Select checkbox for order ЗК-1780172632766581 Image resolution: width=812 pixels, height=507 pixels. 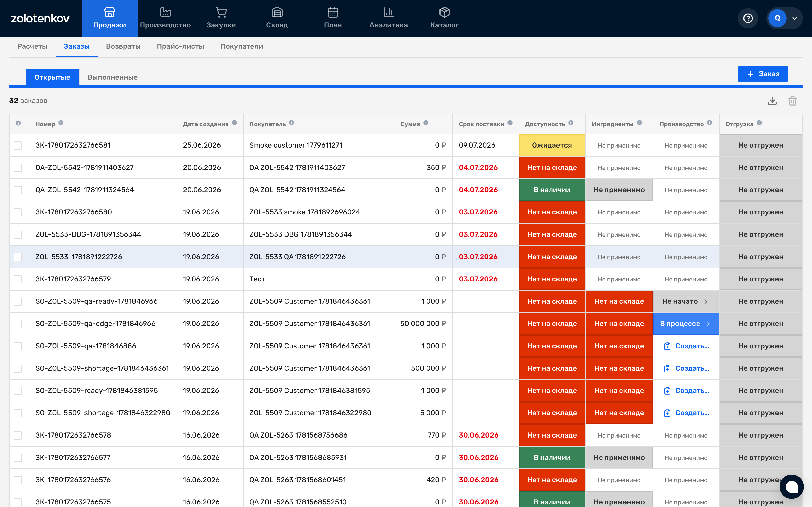[x=18, y=146]
